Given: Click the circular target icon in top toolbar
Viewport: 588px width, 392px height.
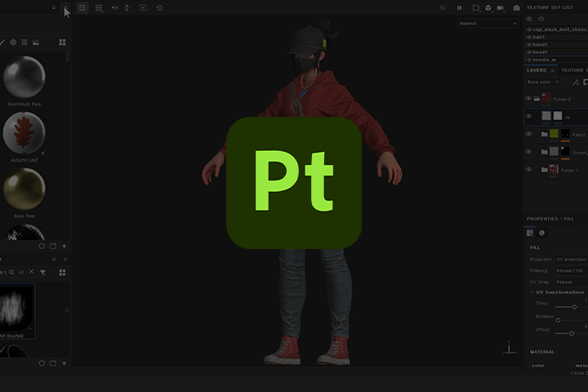Looking at the screenshot, I should (160, 8).
